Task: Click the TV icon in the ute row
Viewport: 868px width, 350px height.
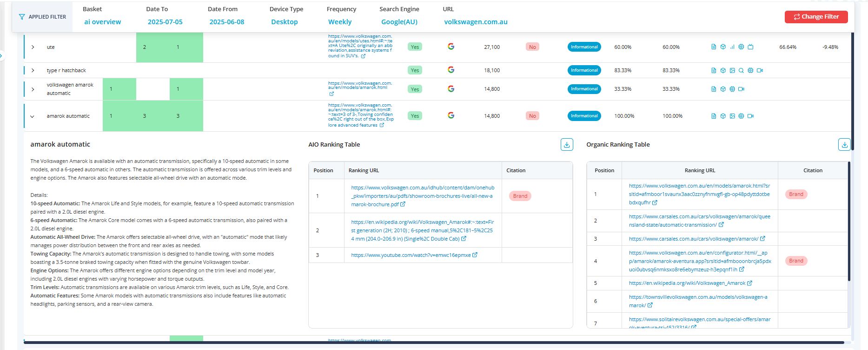Action: tap(750, 47)
